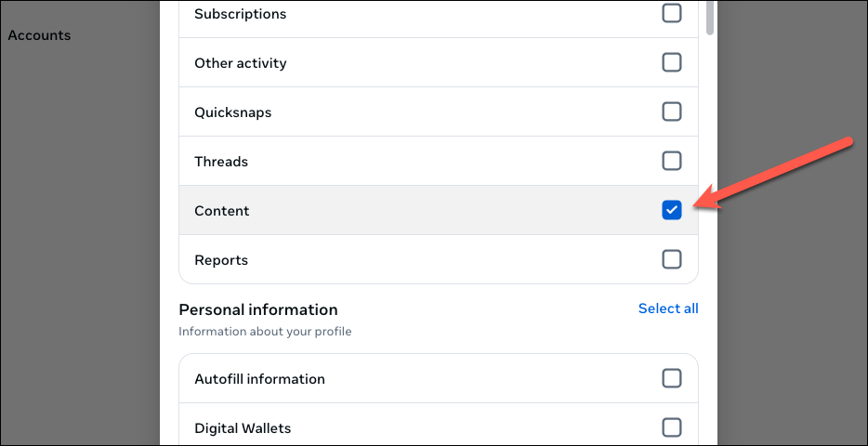This screenshot has height=446, width=868.
Task: Uncheck the Content checkbox
Action: [x=671, y=211]
